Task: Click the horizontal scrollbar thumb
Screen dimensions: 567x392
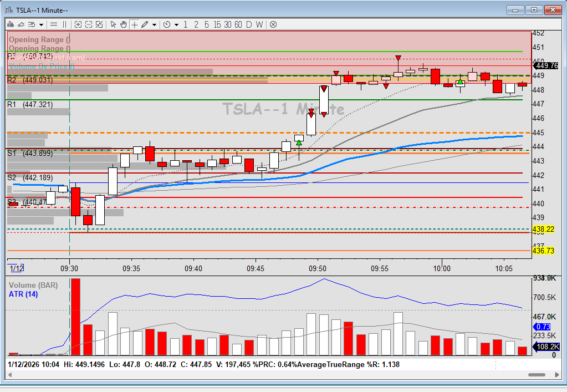Action: (537, 375)
